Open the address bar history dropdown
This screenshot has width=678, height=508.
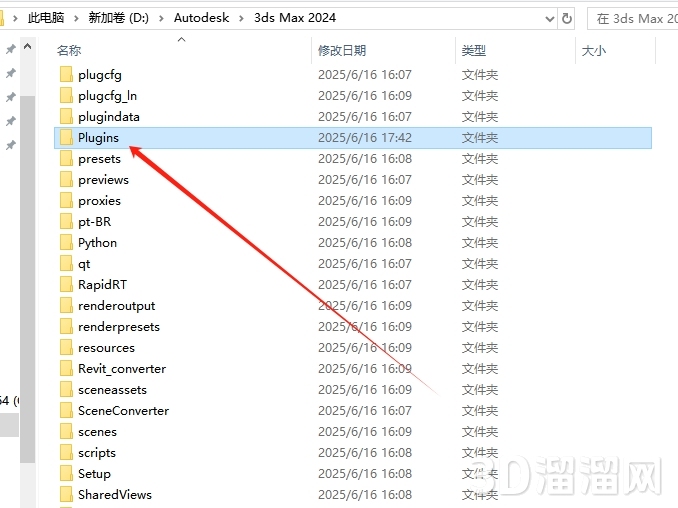pyautogui.click(x=550, y=19)
